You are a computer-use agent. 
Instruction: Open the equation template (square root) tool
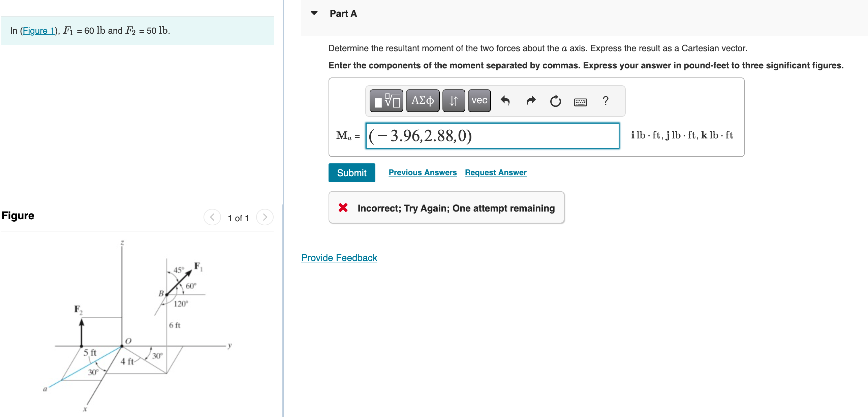(387, 101)
